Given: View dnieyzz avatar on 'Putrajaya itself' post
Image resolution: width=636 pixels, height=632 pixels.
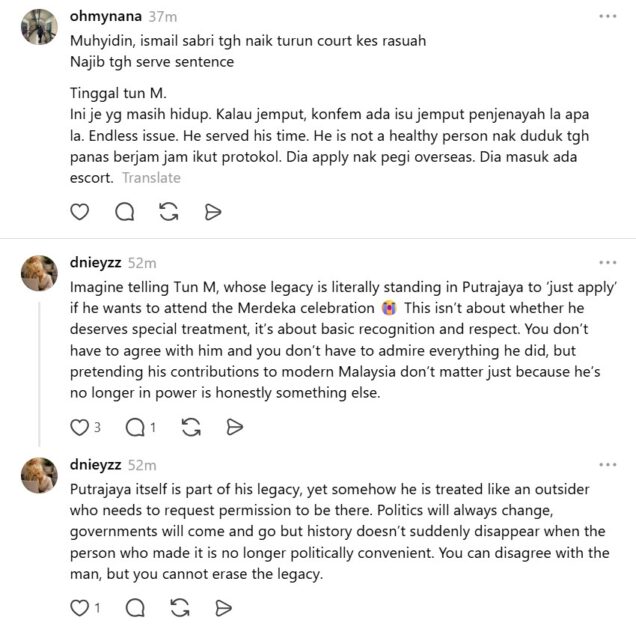Looking at the screenshot, I should (39, 475).
